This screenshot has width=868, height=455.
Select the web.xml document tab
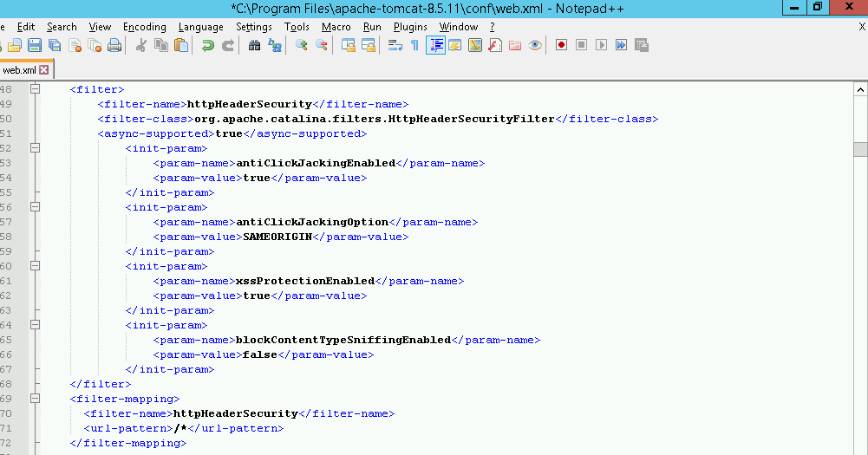pyautogui.click(x=25, y=69)
